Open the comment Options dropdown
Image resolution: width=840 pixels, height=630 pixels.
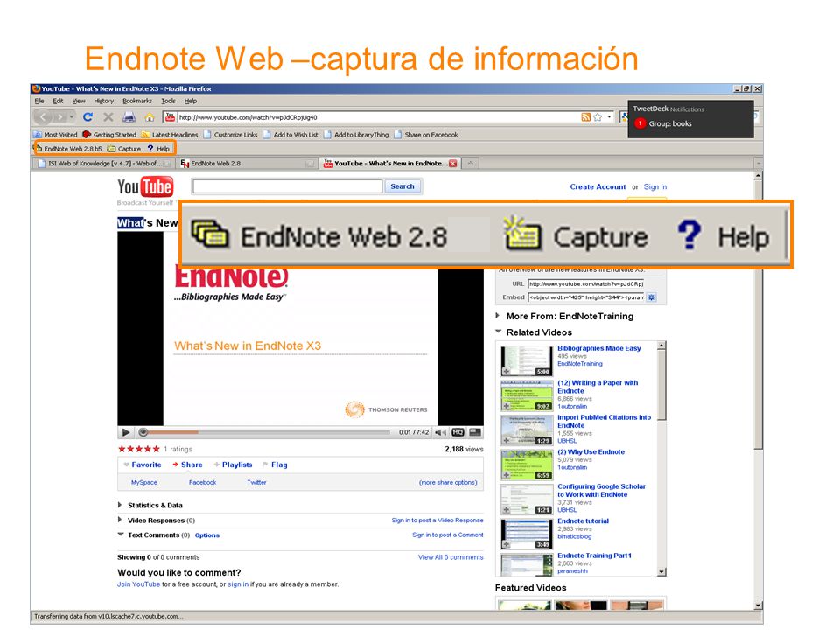pyautogui.click(x=207, y=535)
